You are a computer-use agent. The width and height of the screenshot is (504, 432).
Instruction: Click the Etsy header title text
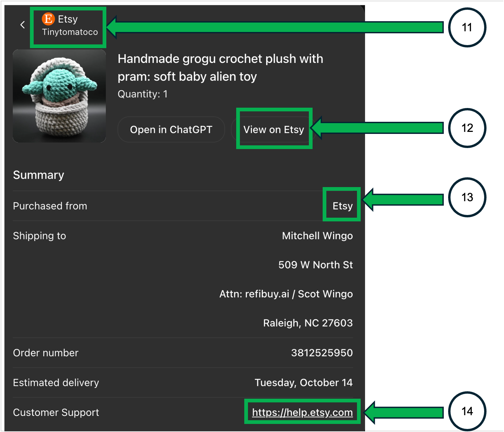[x=68, y=19]
